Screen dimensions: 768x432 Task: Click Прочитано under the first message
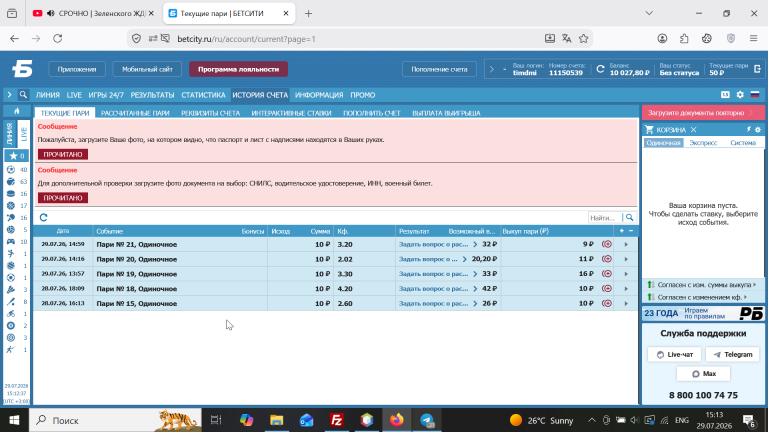coord(63,154)
